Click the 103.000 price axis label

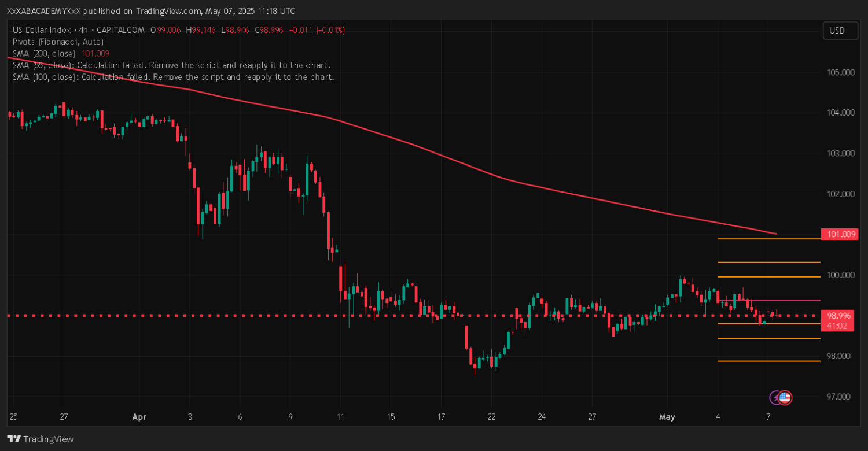[841, 153]
